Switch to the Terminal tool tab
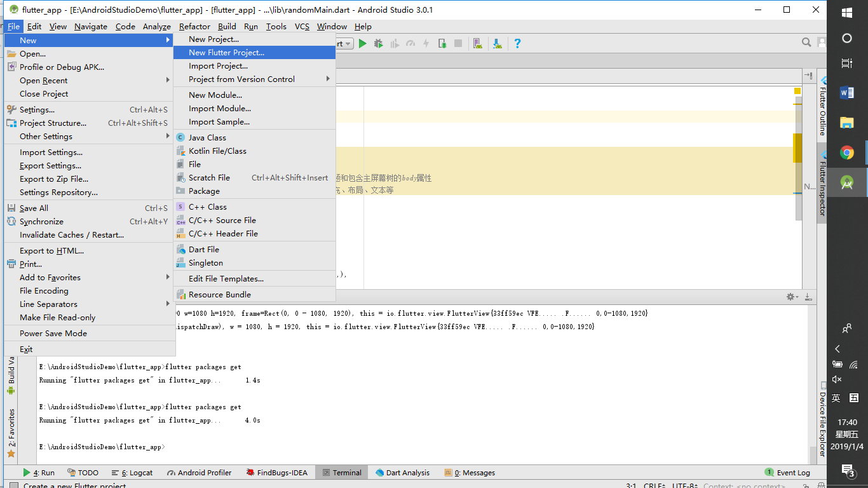This screenshot has height=488, width=868. click(342, 472)
